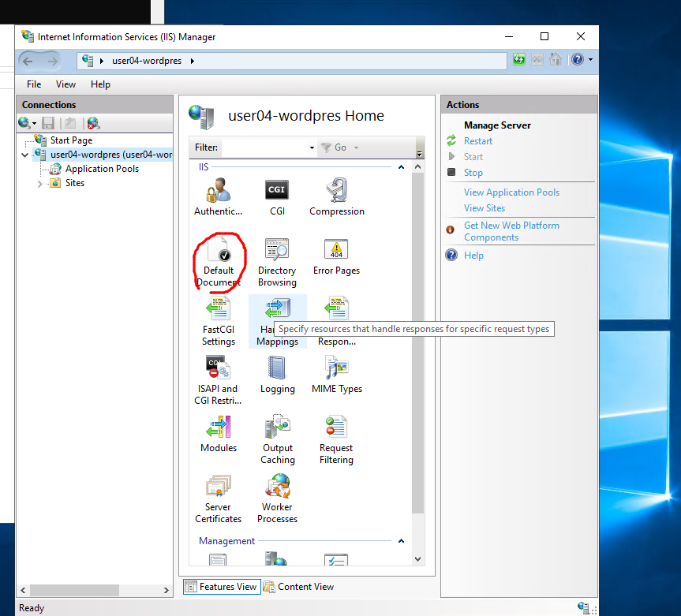Click the save connections disk icon
Image resolution: width=681 pixels, height=616 pixels.
[48, 123]
